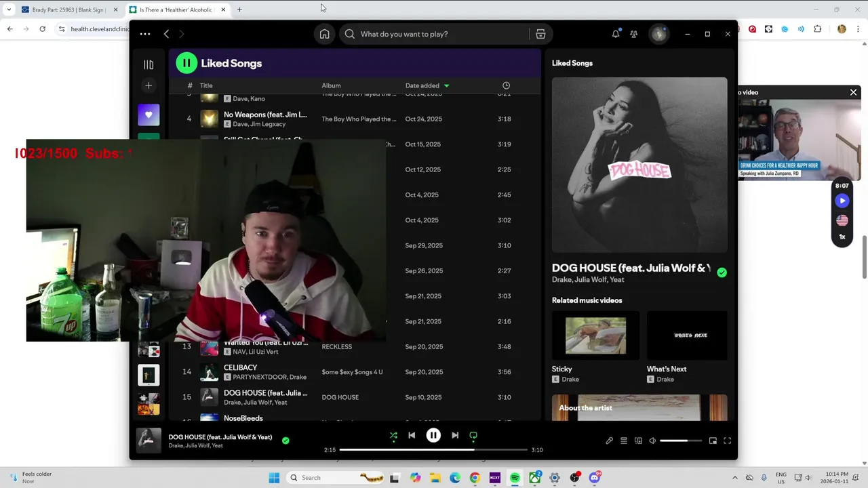Image resolution: width=868 pixels, height=488 pixels.
Task: Toggle shuffle in the player bar
Action: point(393,436)
